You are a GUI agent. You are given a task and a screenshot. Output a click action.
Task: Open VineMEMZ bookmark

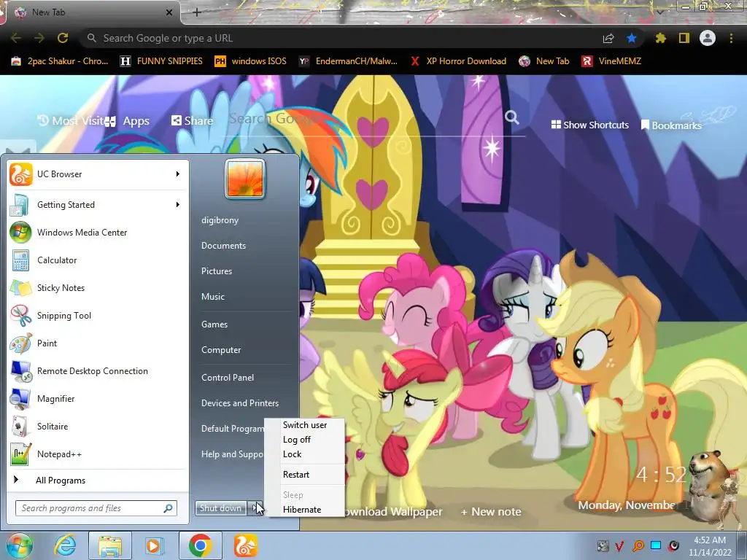(x=611, y=61)
